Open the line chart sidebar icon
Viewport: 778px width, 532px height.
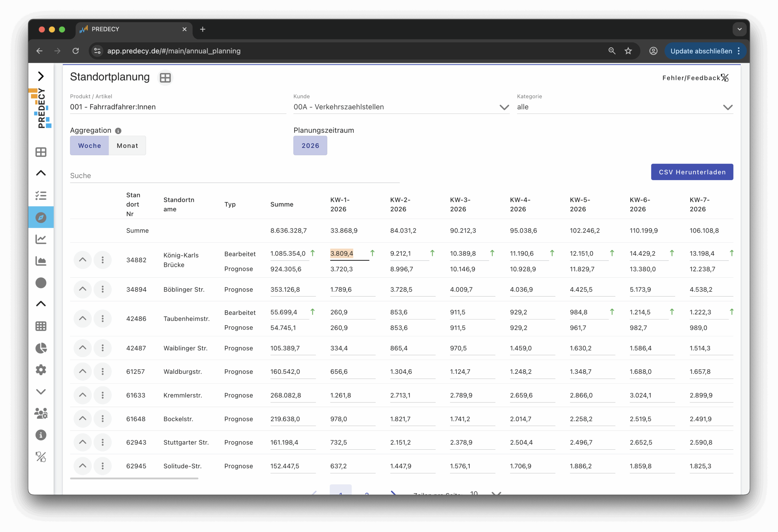coord(41,239)
